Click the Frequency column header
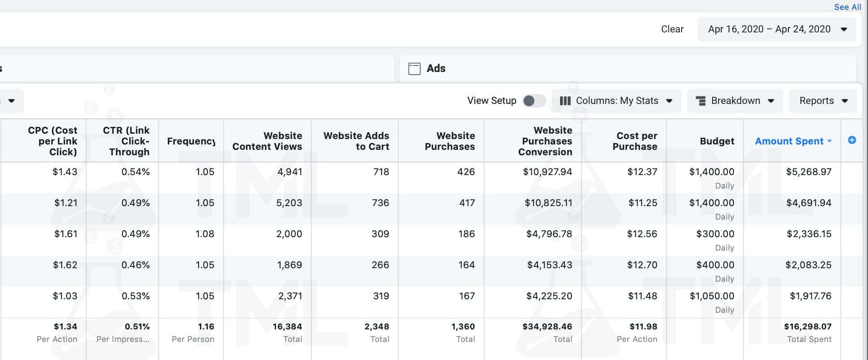The height and width of the screenshot is (360, 868). [x=191, y=141]
